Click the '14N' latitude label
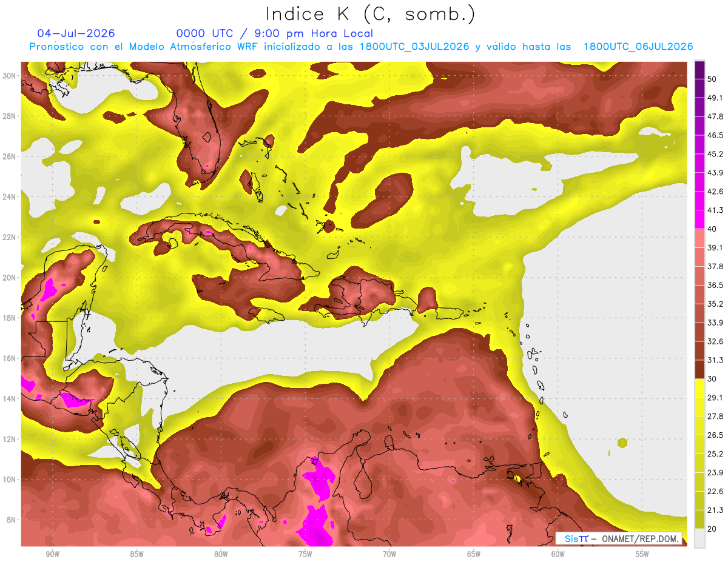 coord(10,399)
